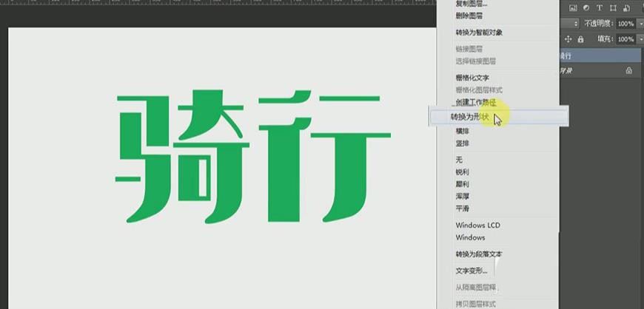Click the lock position (move) icon

(568, 39)
